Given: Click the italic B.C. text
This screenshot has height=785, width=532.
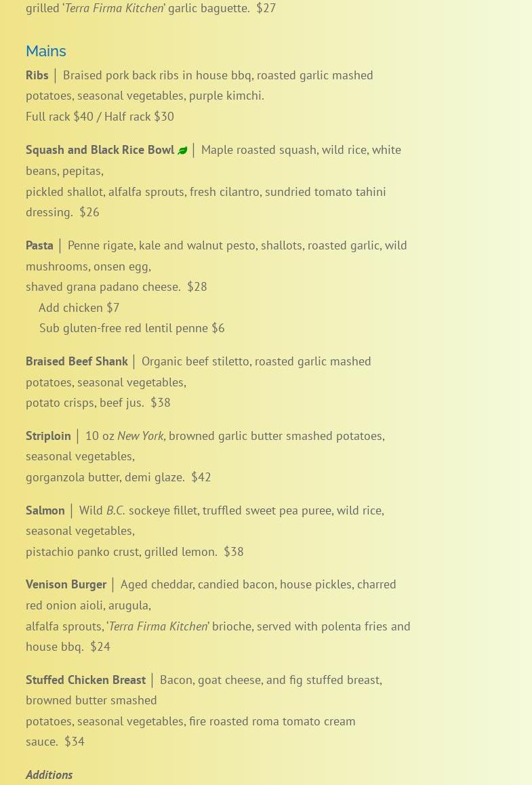Looking at the screenshot, I should coord(115,510).
